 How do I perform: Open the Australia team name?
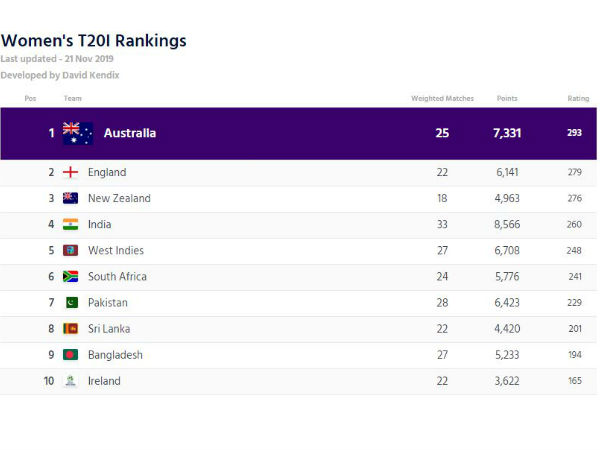click(x=130, y=133)
